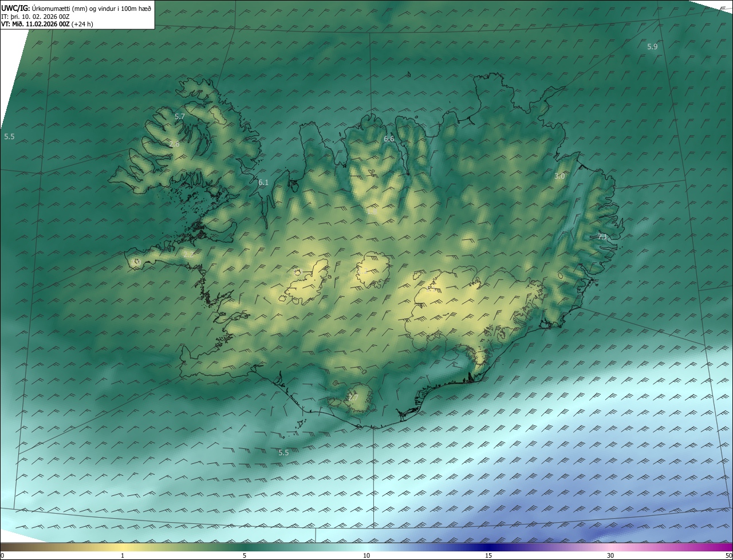Click the 2.2 value on Snæfellsnes peninsula
The width and height of the screenshot is (733, 560).
188,254
